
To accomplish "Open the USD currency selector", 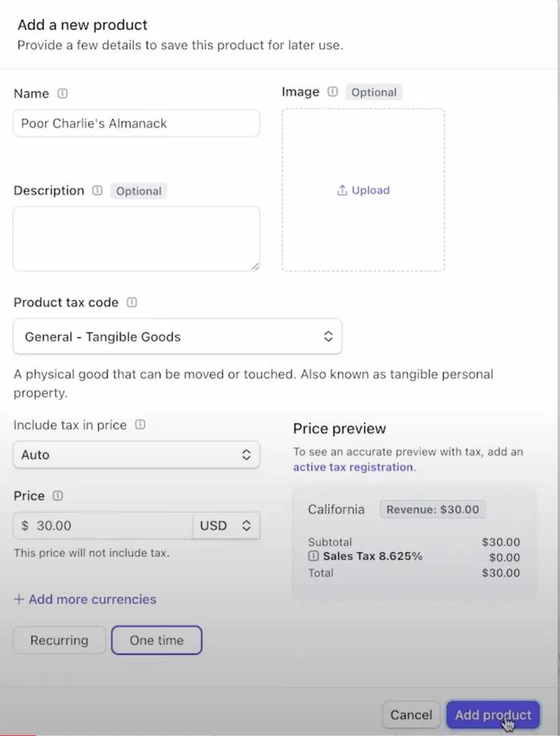I will pyautogui.click(x=226, y=525).
